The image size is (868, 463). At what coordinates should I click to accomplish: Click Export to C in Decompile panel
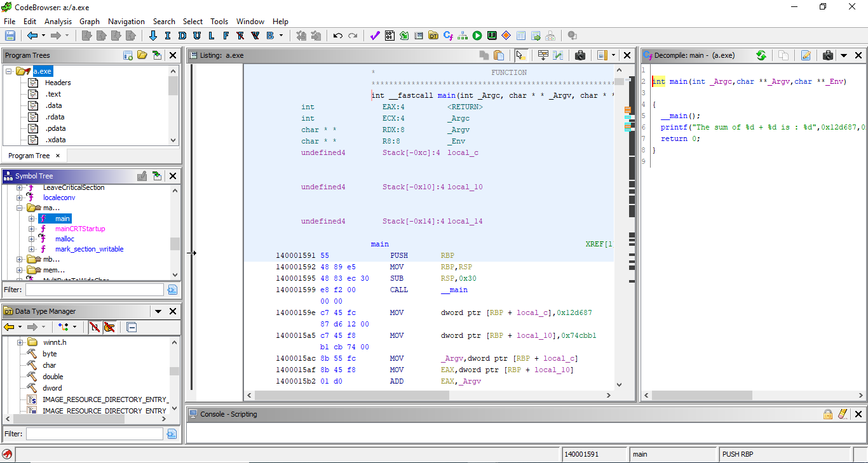tap(806, 55)
